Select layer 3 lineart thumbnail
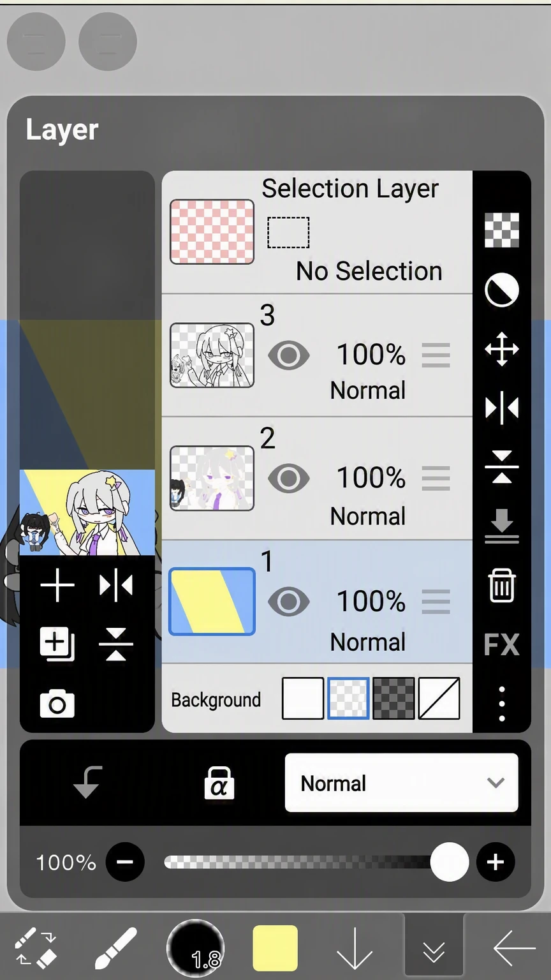This screenshot has height=980, width=551. [212, 355]
